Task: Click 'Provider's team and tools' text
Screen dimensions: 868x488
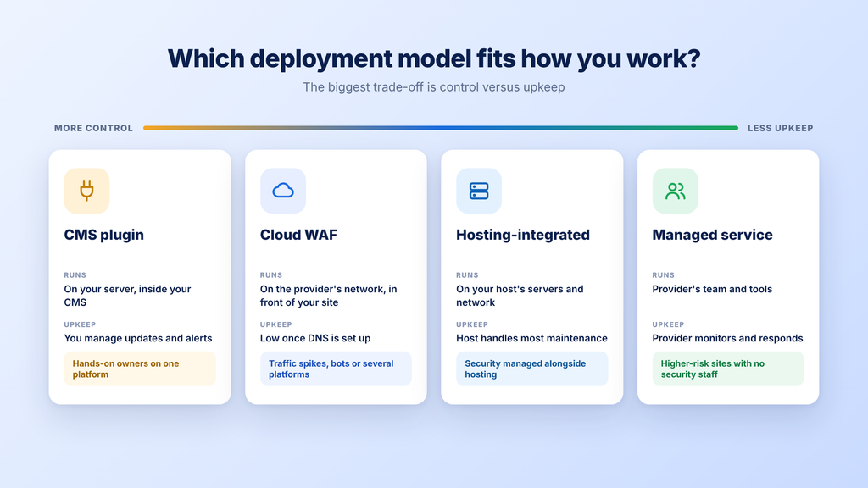Action: click(712, 289)
